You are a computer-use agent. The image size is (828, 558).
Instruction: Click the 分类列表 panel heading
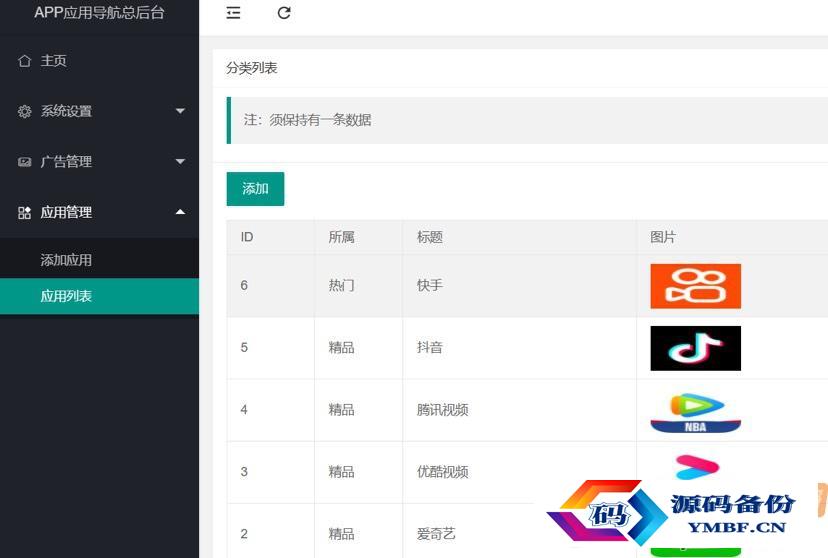tap(252, 68)
